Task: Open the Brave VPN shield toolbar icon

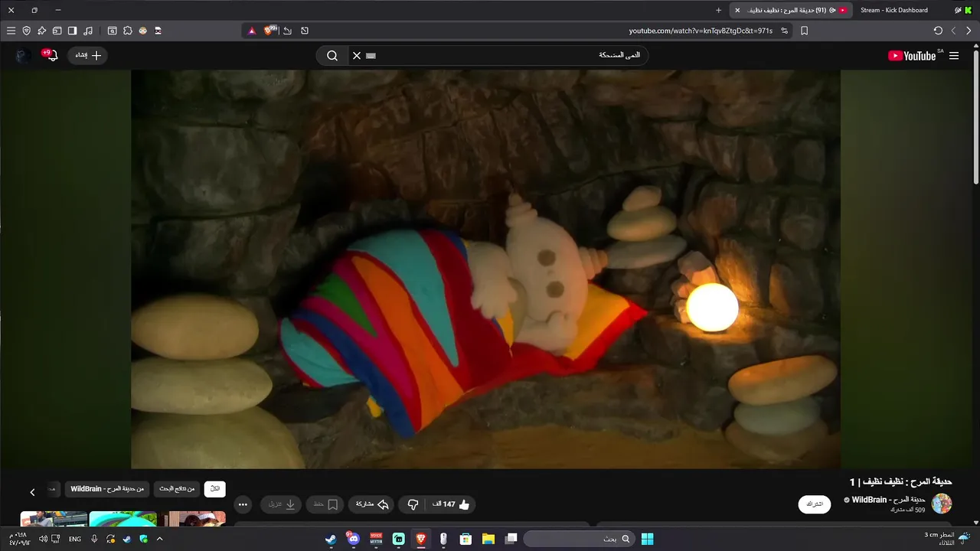Action: click(26, 31)
